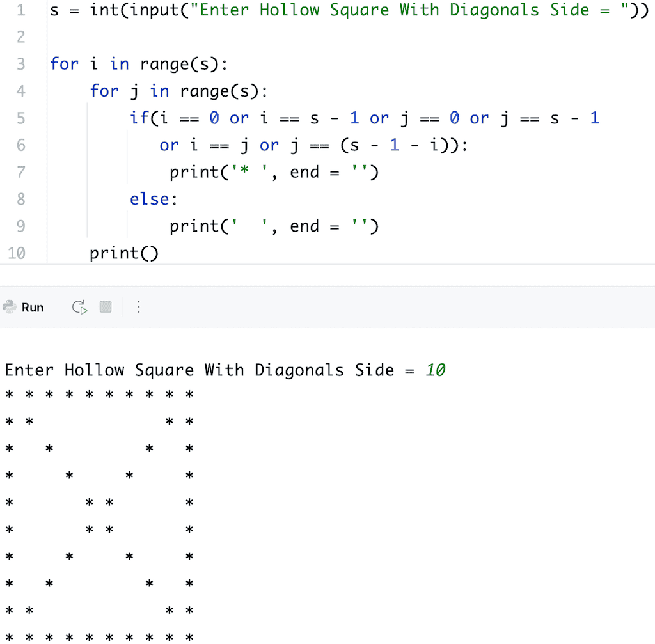Select the Run tab label
Image resolution: width=655 pixels, height=644 pixels.
[33, 307]
